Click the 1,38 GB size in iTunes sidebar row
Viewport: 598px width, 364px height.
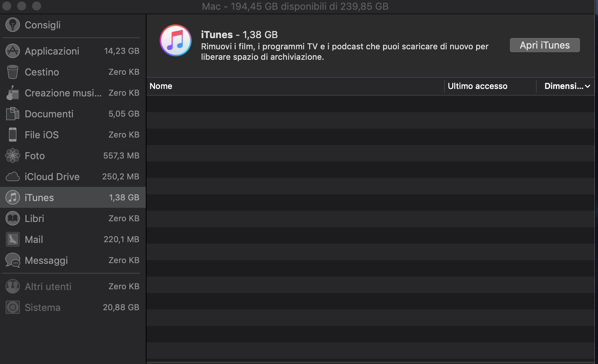[x=124, y=198]
